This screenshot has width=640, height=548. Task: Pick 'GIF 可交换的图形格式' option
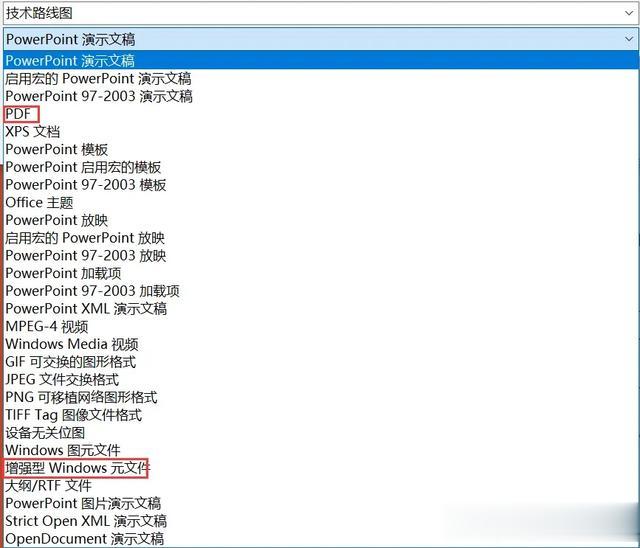pos(321,362)
